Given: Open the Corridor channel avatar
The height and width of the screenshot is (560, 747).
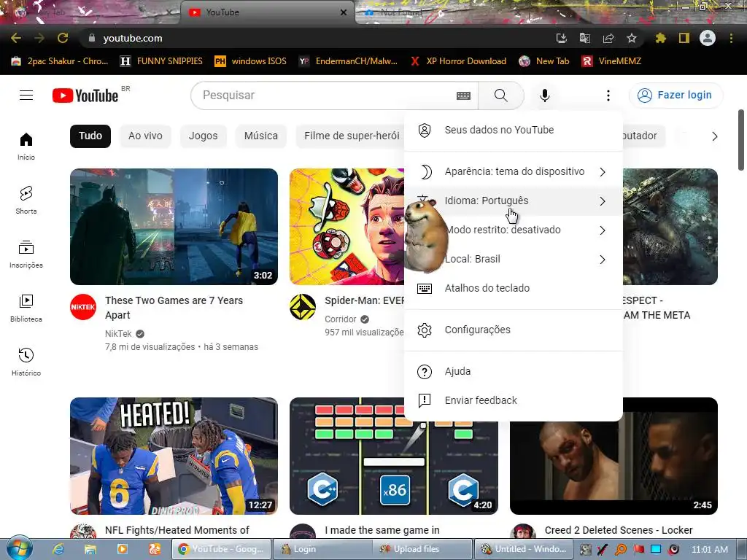Looking at the screenshot, I should click(303, 307).
